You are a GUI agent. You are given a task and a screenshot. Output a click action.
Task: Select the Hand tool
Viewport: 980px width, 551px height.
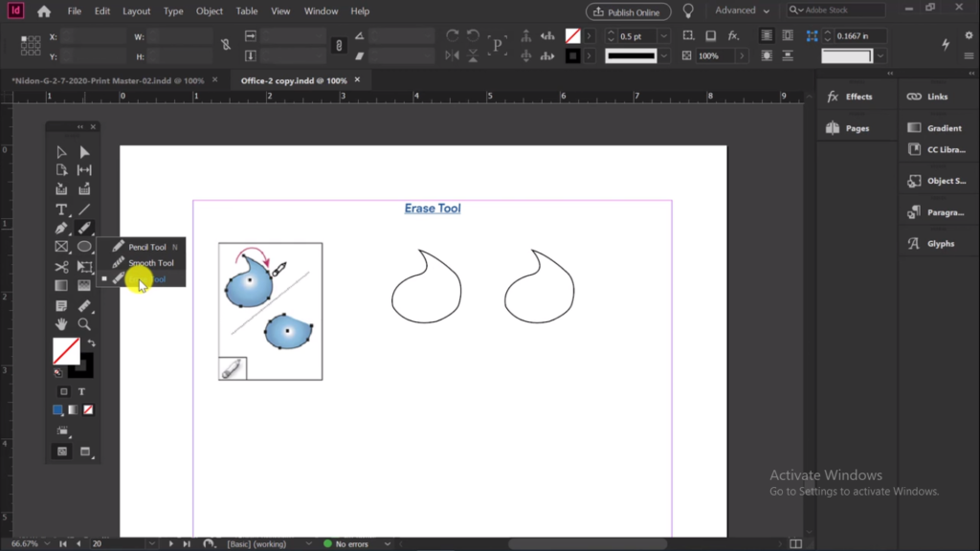click(x=61, y=324)
